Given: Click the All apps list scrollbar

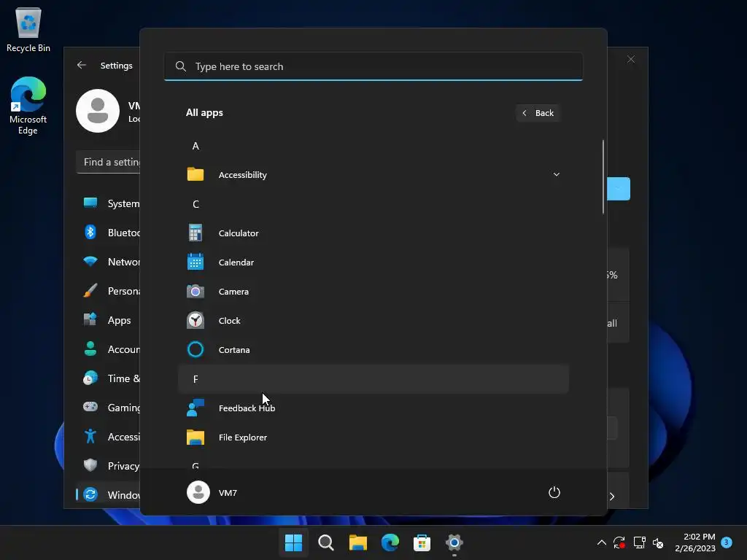Looking at the screenshot, I should (603, 176).
